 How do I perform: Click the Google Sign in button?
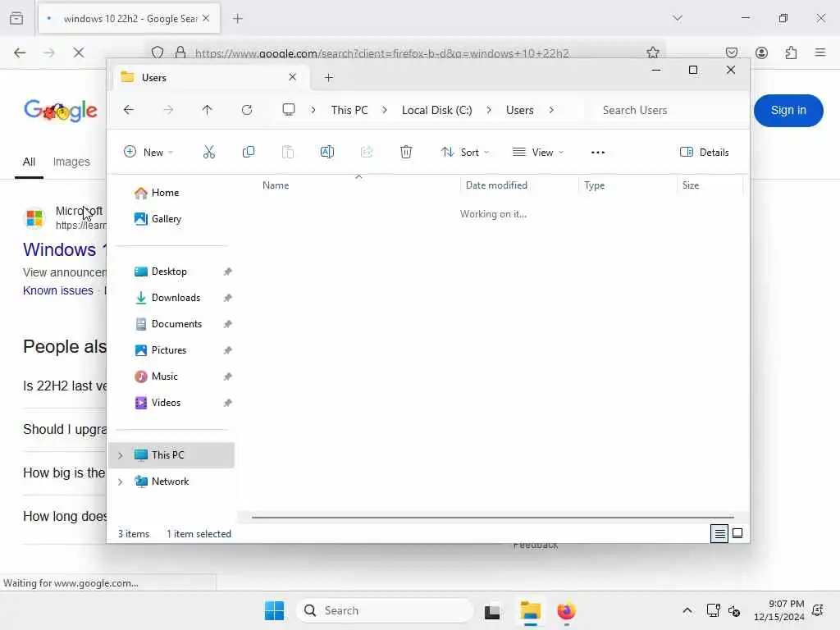[x=788, y=111]
